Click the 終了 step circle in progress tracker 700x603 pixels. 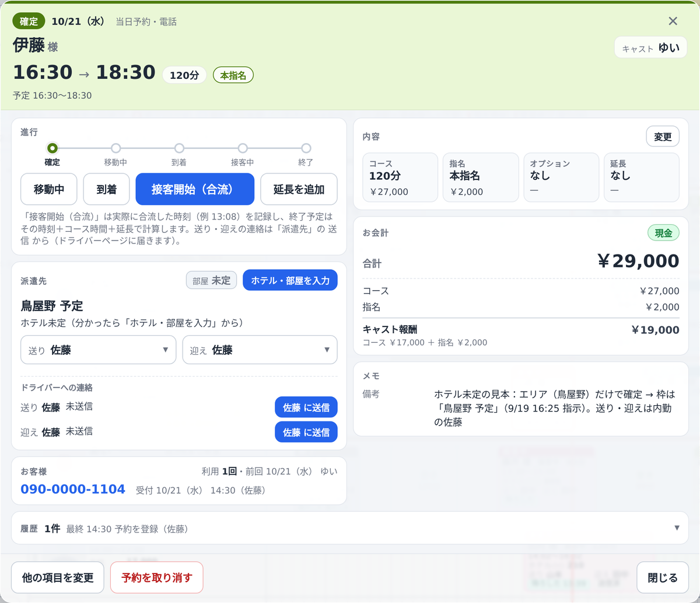click(x=306, y=148)
